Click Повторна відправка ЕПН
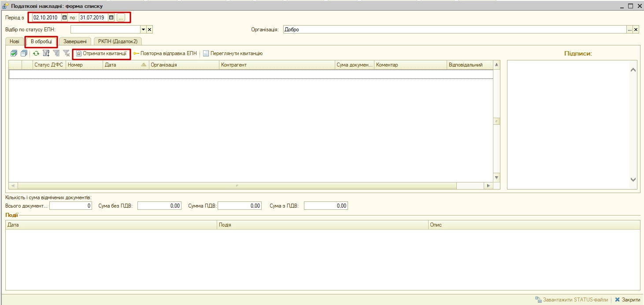This screenshot has width=644, height=305. 165,53
